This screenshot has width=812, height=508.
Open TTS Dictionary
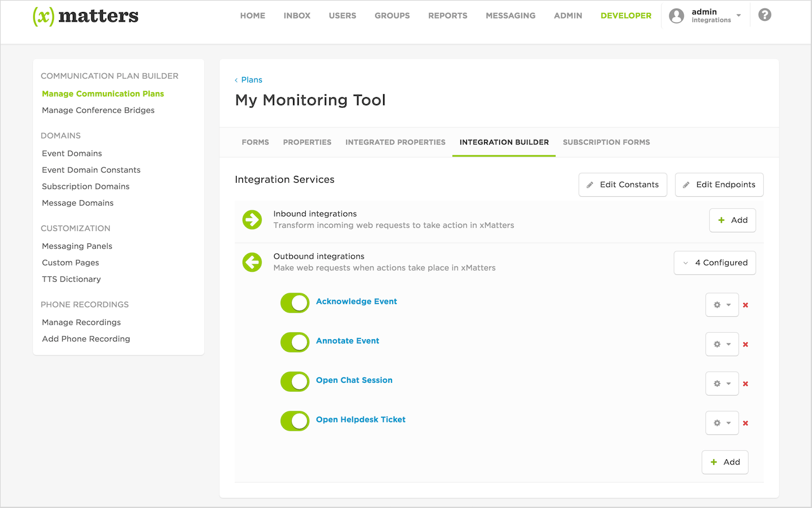coord(71,279)
